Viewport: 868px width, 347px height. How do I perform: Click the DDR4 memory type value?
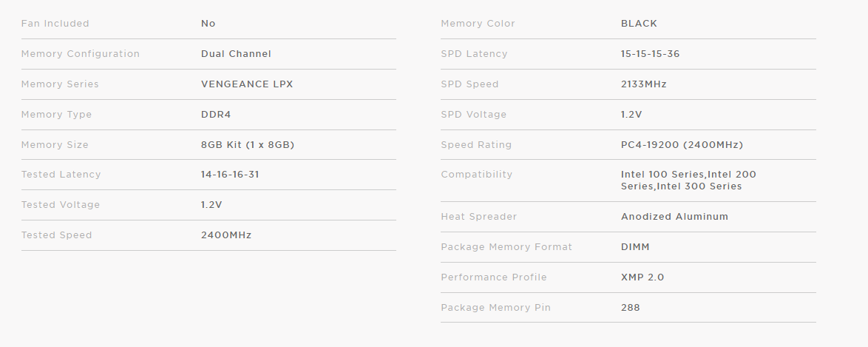(216, 115)
